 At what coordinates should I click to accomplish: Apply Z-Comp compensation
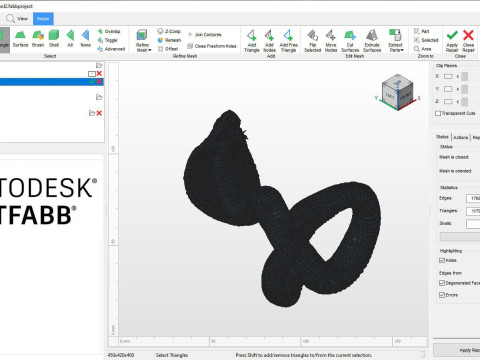169,31
